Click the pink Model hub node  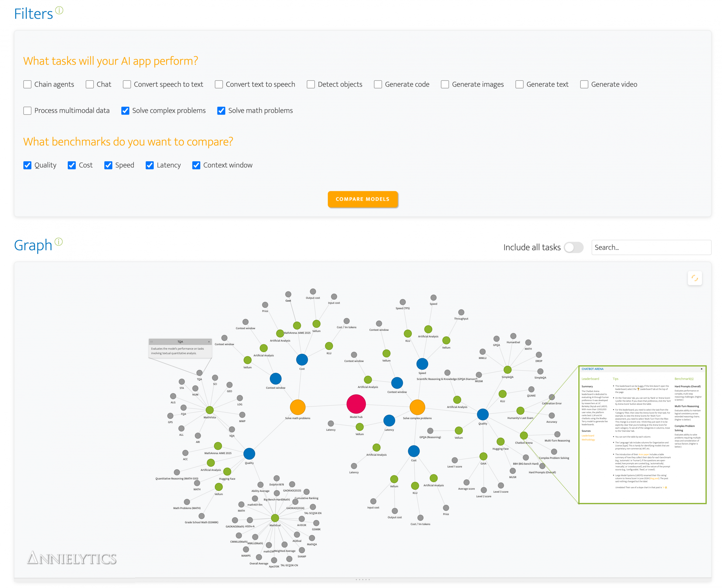(x=356, y=404)
